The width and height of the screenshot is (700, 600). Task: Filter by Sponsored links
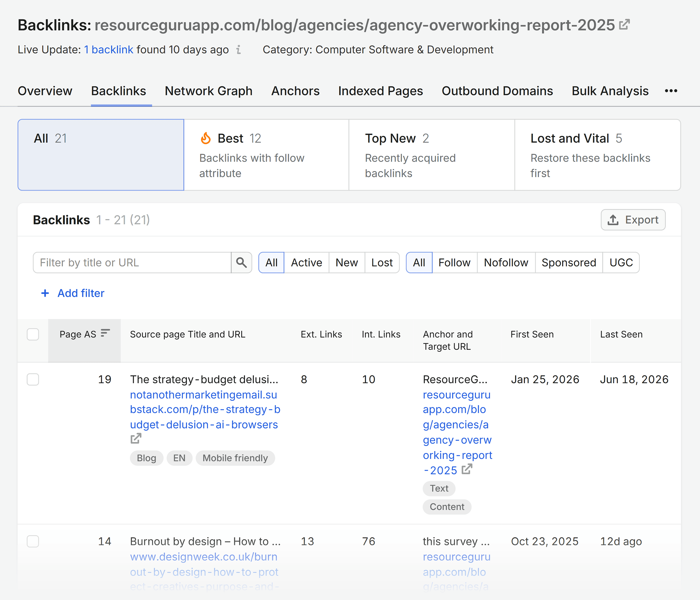[569, 262]
